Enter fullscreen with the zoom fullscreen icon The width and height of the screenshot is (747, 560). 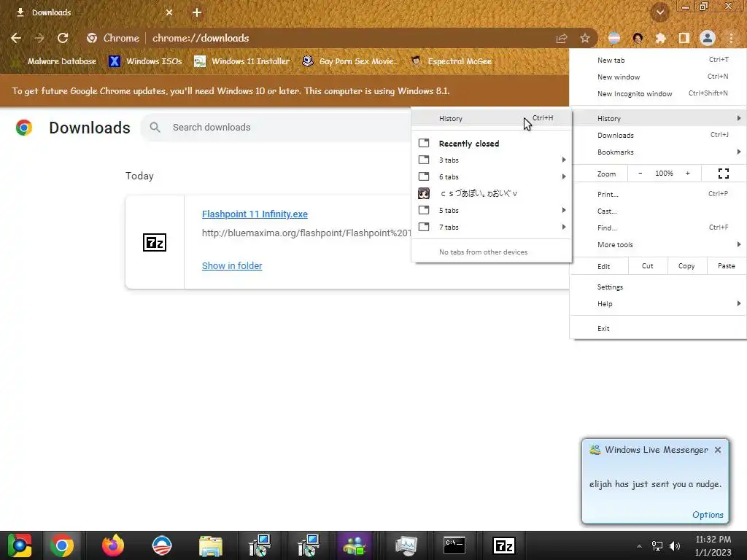tap(723, 174)
